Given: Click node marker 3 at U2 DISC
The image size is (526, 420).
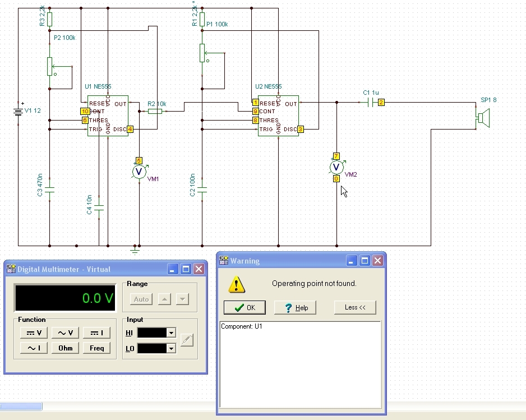Looking at the screenshot, I should [301, 129].
